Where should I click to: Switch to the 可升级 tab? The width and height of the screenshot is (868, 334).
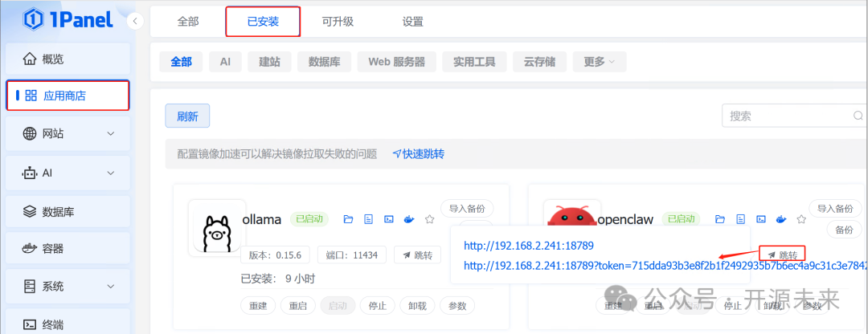(338, 22)
